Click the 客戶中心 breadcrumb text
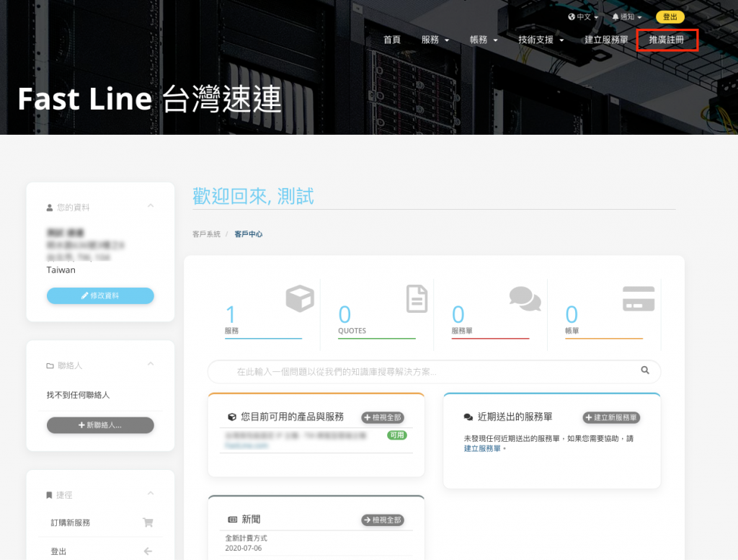The height and width of the screenshot is (560, 738). 249,234
